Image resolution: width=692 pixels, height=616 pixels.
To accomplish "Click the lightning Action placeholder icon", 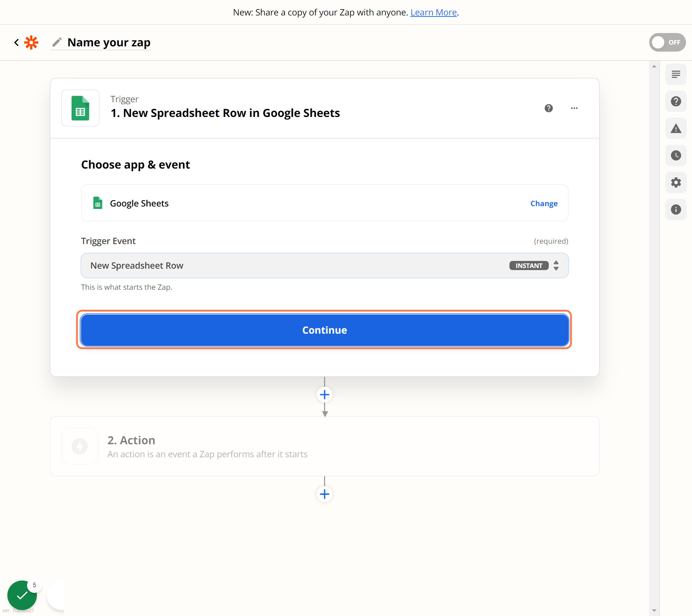I will coord(80,446).
